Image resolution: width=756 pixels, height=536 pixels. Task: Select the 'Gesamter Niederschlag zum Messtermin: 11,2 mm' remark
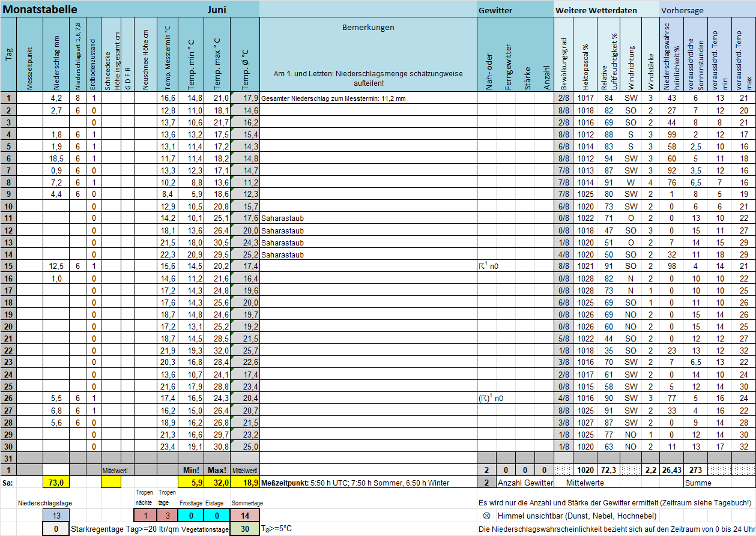pos(334,98)
